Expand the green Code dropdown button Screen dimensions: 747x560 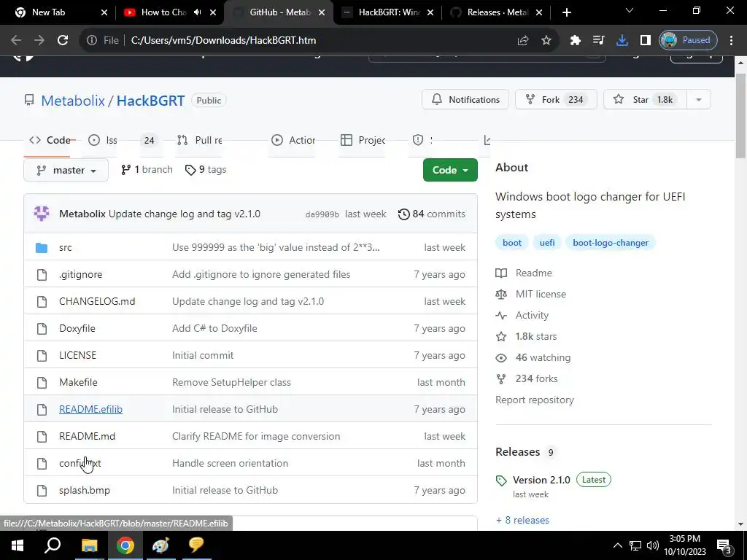point(450,170)
